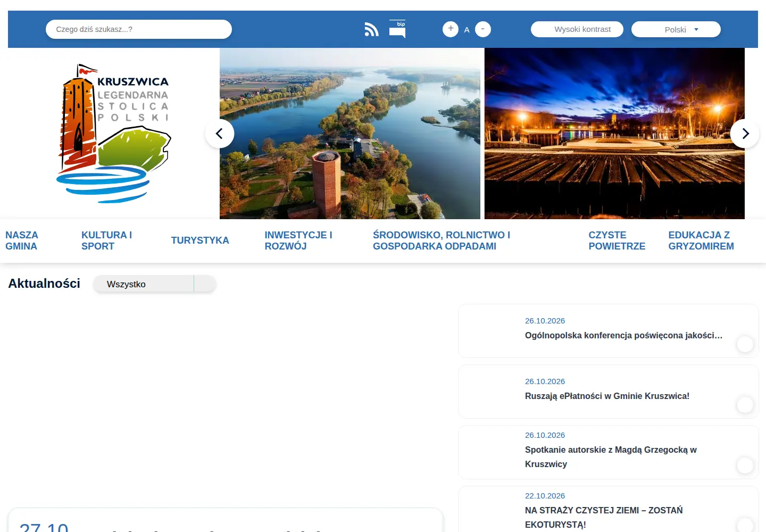The height and width of the screenshot is (532, 766).
Task: Open the Polski language dropdown
Action: 676,29
